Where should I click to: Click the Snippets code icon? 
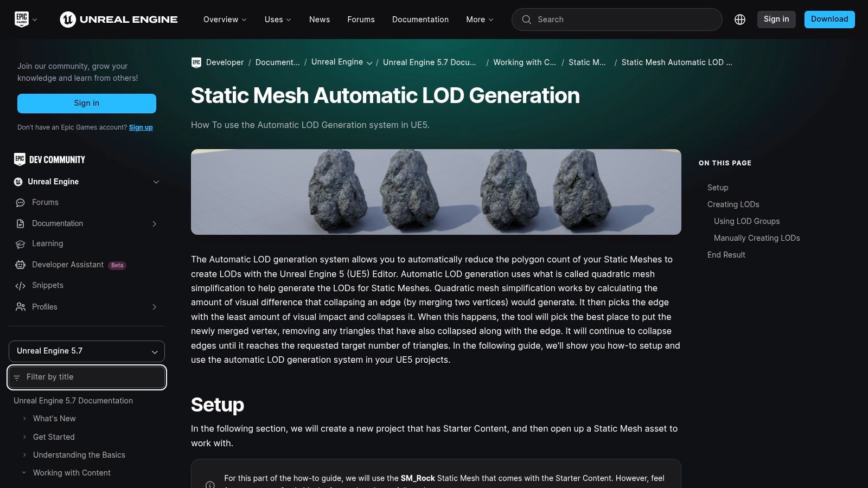pyautogui.click(x=20, y=285)
